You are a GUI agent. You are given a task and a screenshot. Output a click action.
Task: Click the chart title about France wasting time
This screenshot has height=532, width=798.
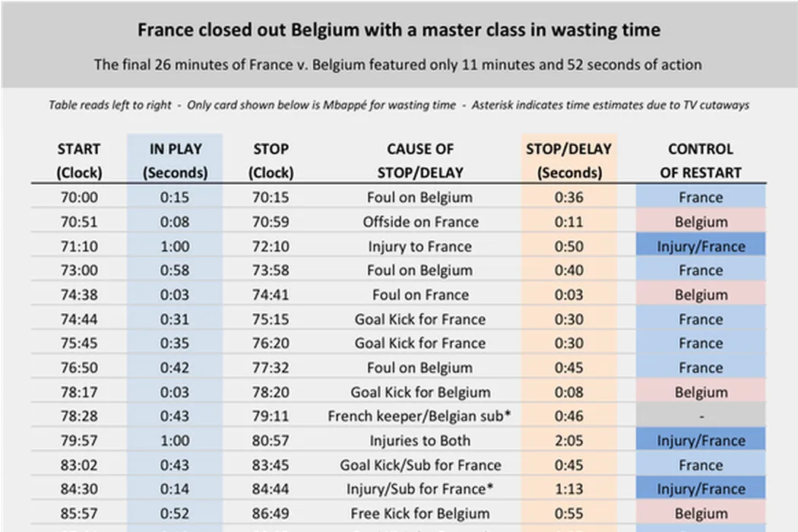[x=398, y=30]
